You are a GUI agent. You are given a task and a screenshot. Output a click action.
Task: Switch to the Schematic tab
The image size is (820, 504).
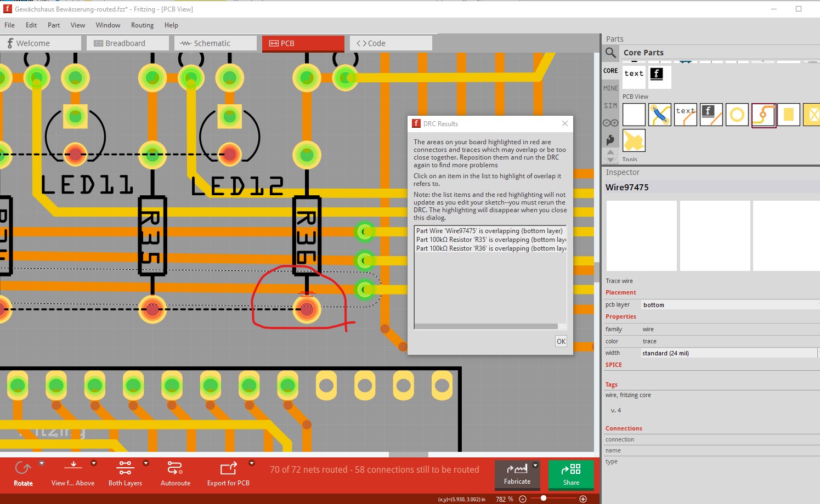click(x=216, y=43)
